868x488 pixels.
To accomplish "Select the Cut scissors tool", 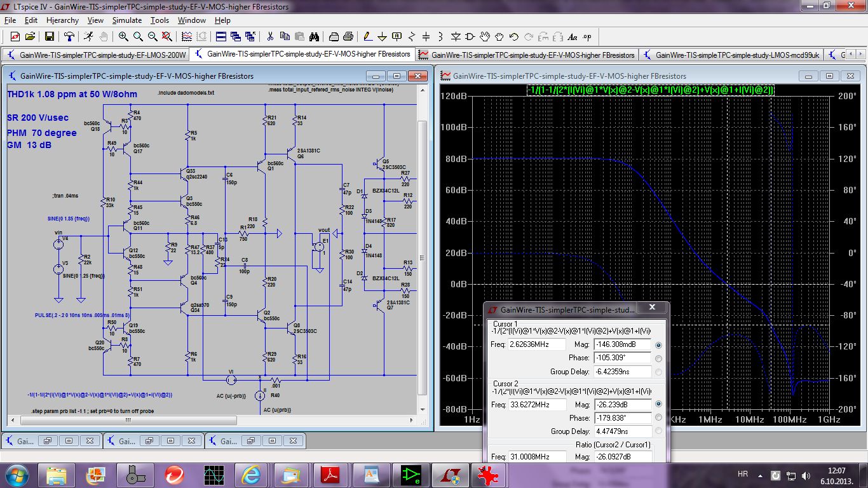I will pos(270,37).
